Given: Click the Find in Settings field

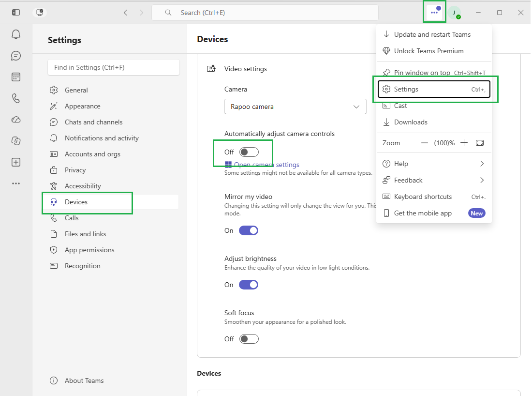Looking at the screenshot, I should tap(114, 68).
